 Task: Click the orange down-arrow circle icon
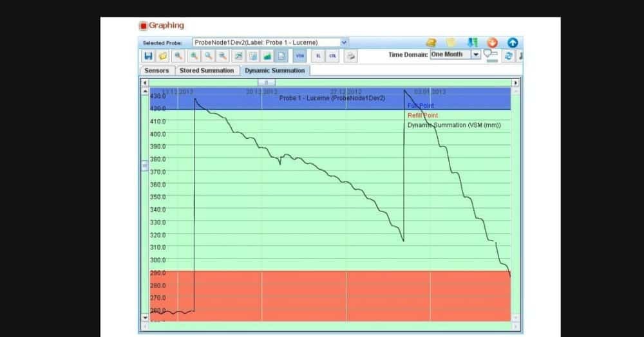tap(493, 42)
